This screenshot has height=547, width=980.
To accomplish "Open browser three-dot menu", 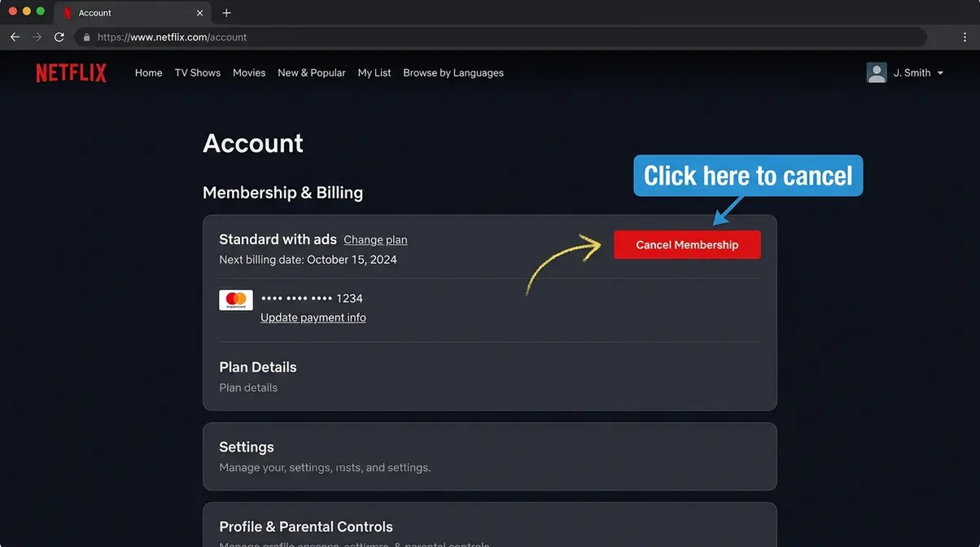I will point(965,37).
